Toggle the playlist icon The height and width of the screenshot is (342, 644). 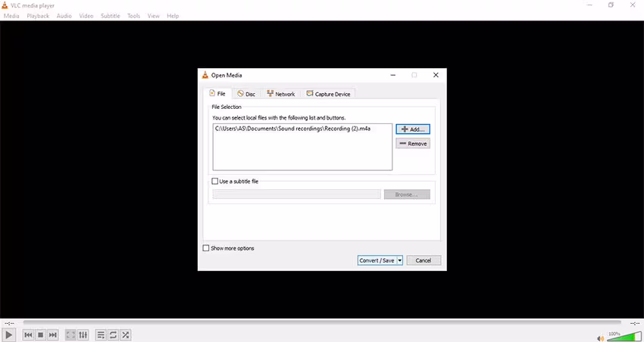[101, 335]
